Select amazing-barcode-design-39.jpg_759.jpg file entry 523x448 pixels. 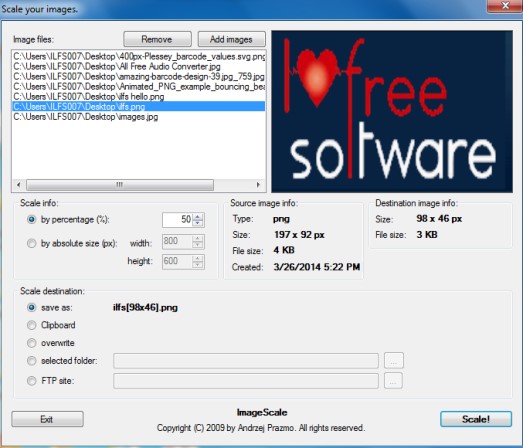tap(139, 77)
